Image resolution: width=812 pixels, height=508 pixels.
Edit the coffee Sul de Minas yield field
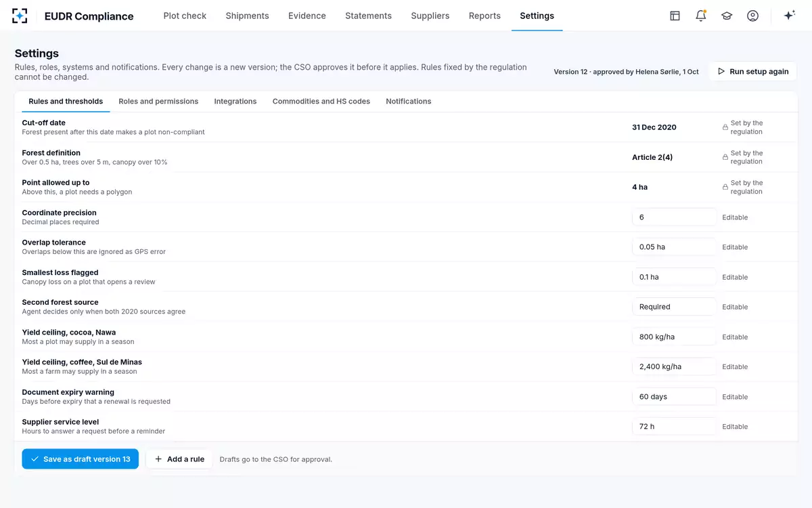674,366
